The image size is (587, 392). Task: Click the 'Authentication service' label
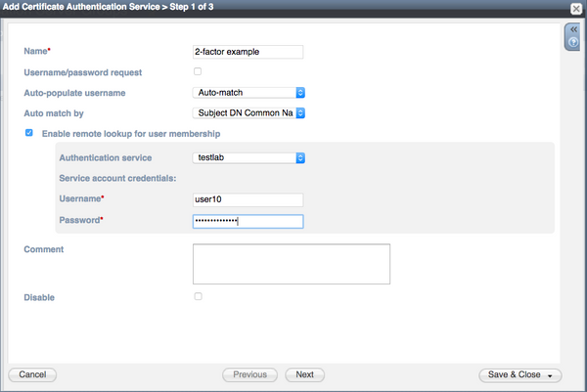tap(106, 157)
